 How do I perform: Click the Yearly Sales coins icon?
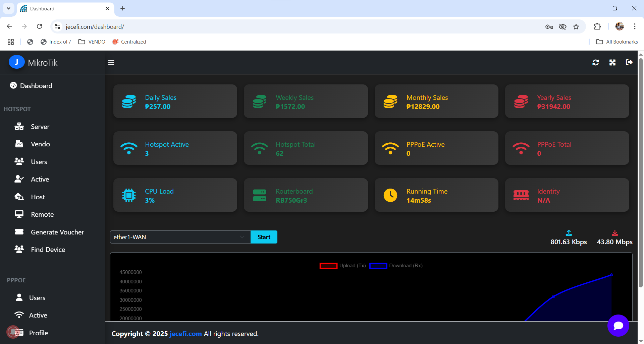click(x=521, y=101)
